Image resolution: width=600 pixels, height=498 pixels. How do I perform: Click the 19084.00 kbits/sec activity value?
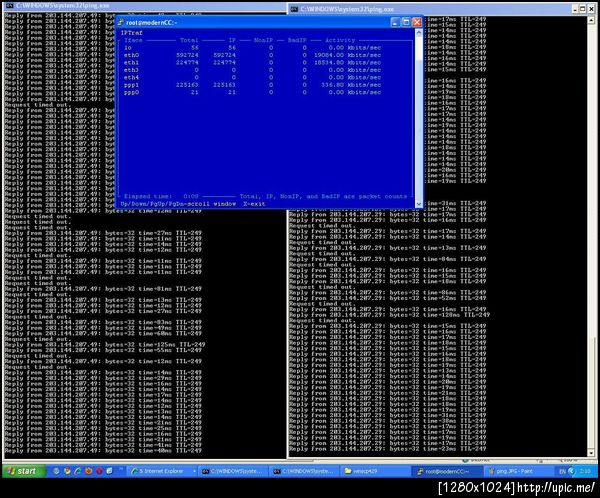(x=347, y=55)
